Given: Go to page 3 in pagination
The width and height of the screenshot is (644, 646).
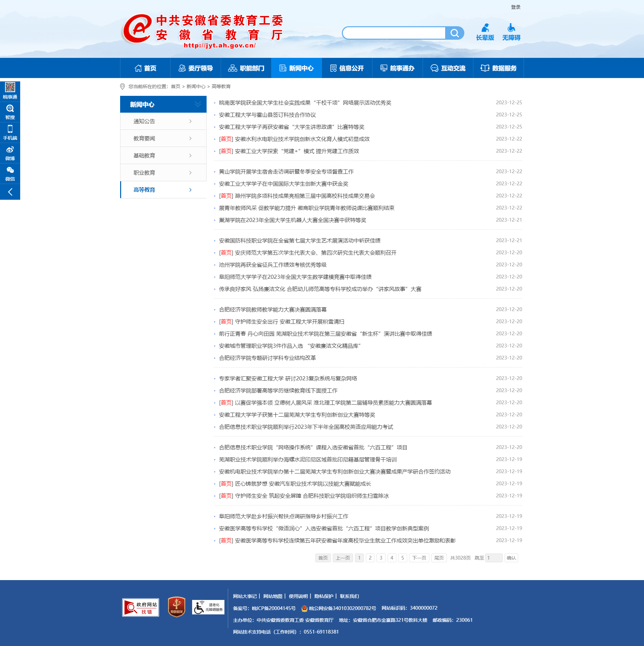Looking at the screenshot, I should (x=381, y=558).
